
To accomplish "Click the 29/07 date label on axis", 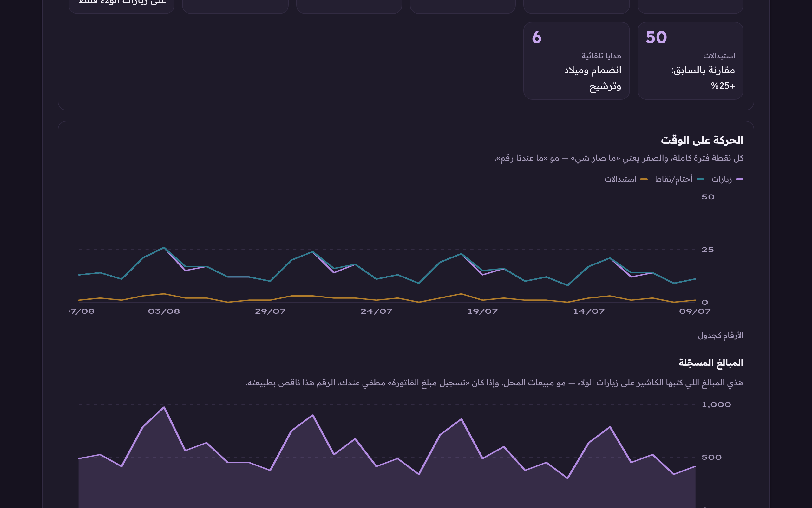I will point(270,311).
